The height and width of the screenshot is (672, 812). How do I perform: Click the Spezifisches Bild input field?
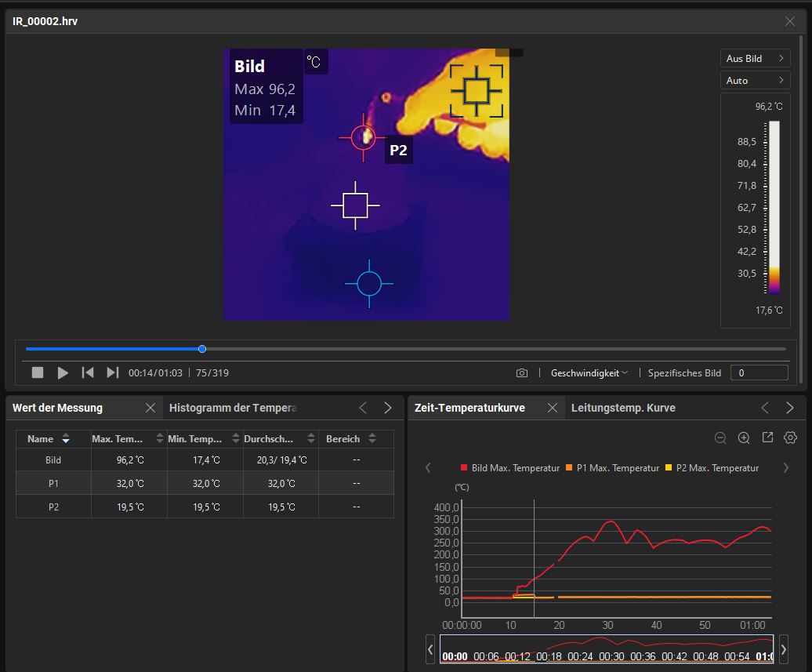[759, 373]
